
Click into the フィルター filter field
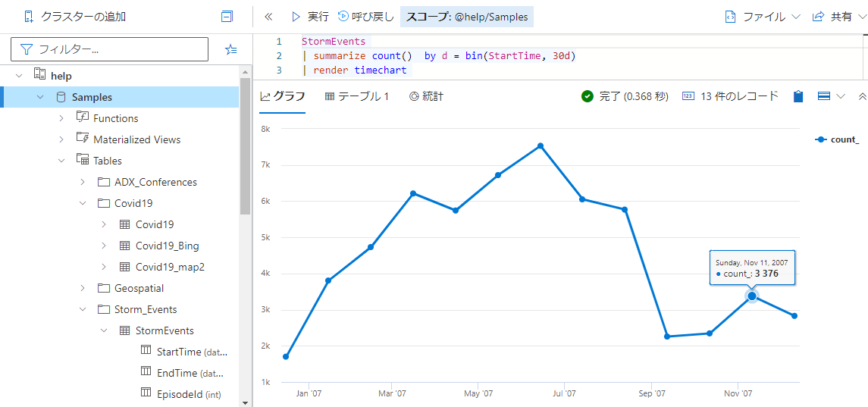click(110, 49)
